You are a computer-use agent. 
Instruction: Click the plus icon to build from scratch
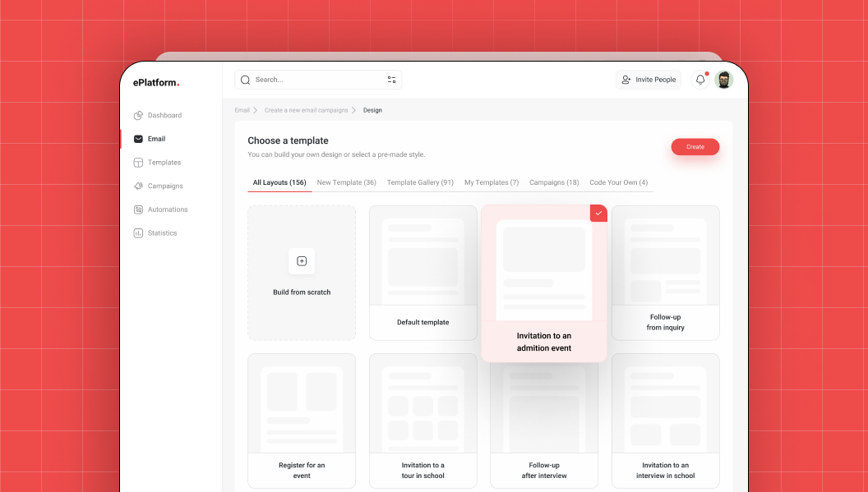pyautogui.click(x=302, y=261)
